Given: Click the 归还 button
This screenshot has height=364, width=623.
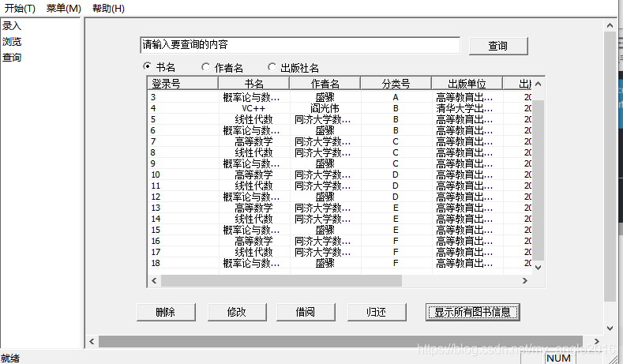Looking at the screenshot, I should click(x=377, y=313).
